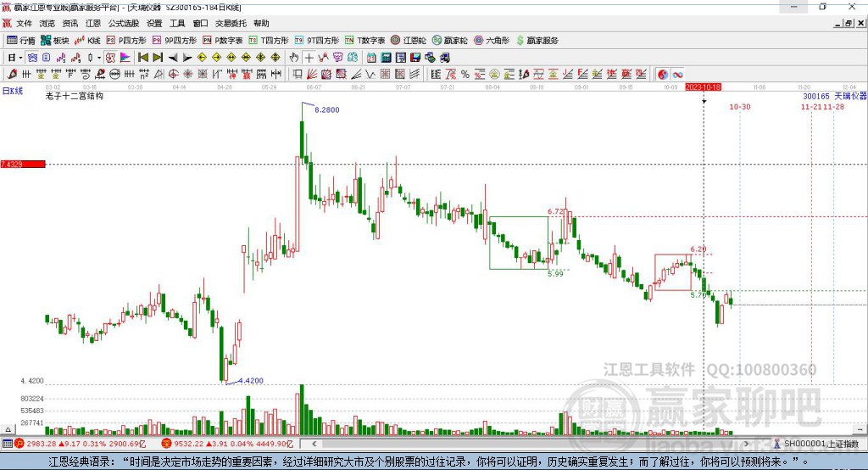Click the floppy-disk save icon
Viewport: 868px width, 470px height.
[415, 58]
